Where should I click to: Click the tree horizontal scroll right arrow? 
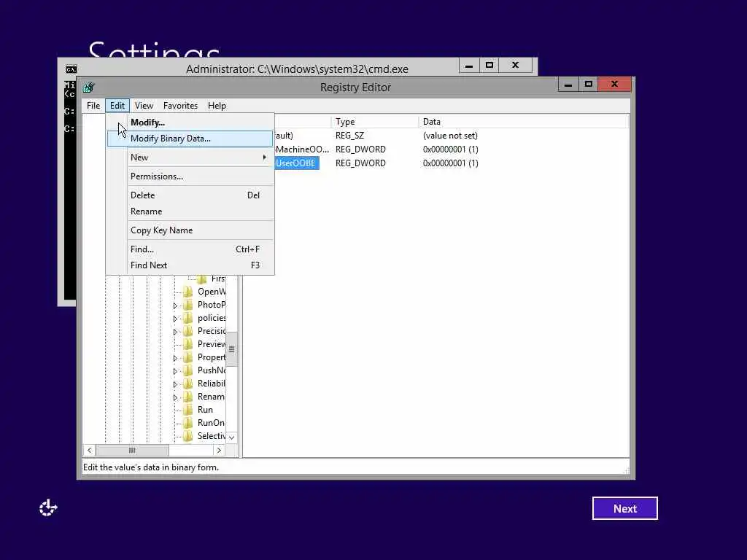coord(219,450)
